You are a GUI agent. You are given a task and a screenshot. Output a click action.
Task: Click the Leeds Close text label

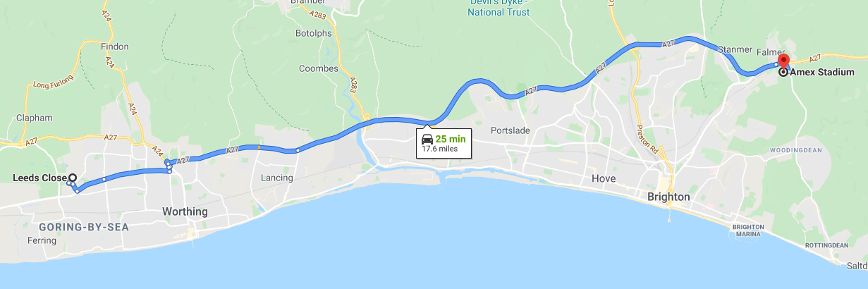(x=39, y=178)
